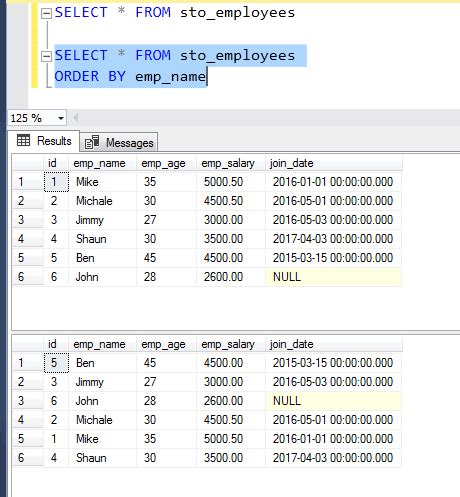Click salary 2600.00 in second grid
Viewport: 460px width, 497px height.
click(x=231, y=401)
